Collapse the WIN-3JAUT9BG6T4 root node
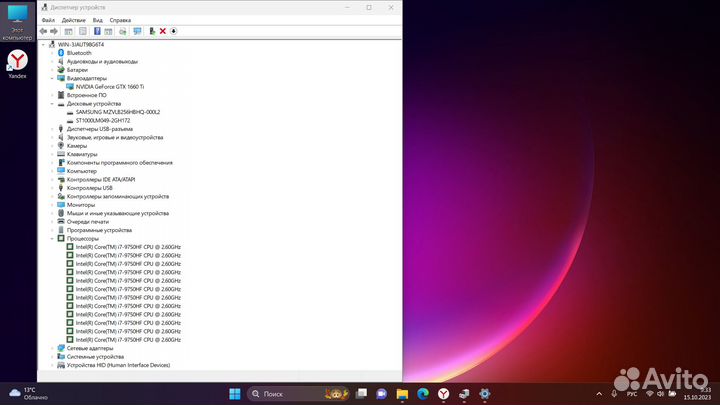720x405 pixels. tap(44, 45)
